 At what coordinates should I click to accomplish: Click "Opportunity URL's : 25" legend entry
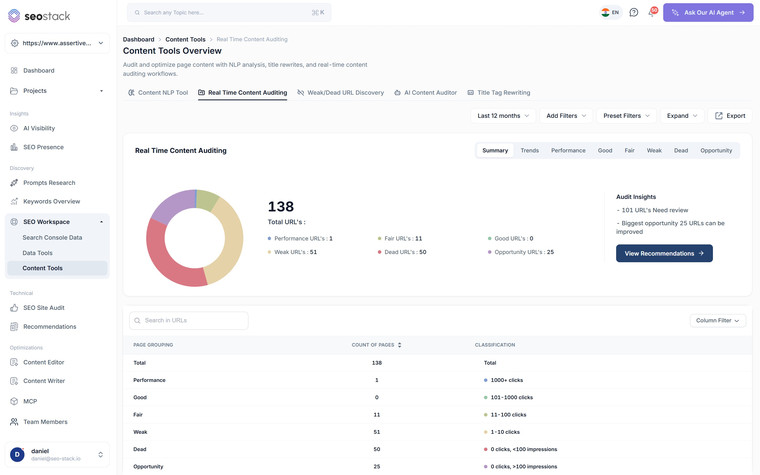tap(521, 253)
